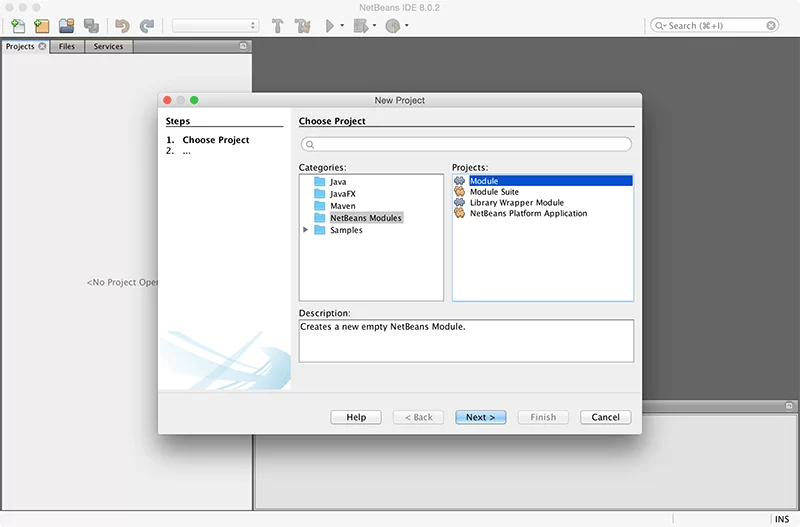Image resolution: width=800 pixels, height=527 pixels.
Task: Click the Profile Project icon
Action: [392, 26]
